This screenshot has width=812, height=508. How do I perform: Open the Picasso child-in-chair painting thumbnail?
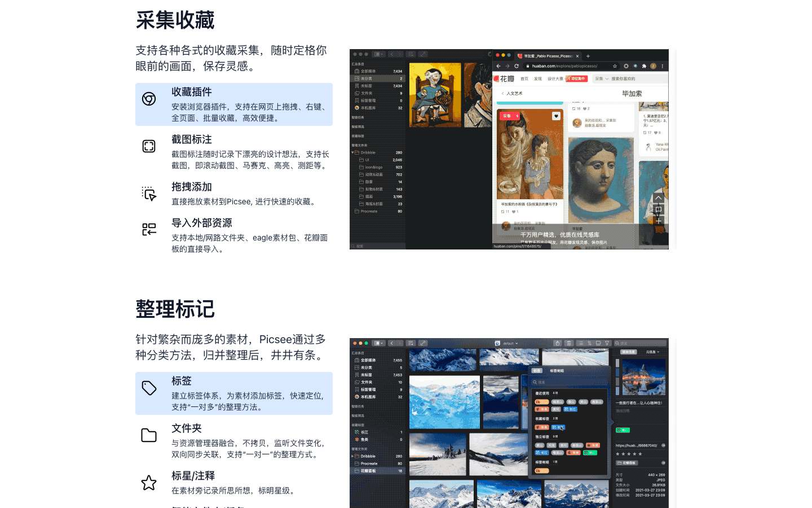coord(435,95)
